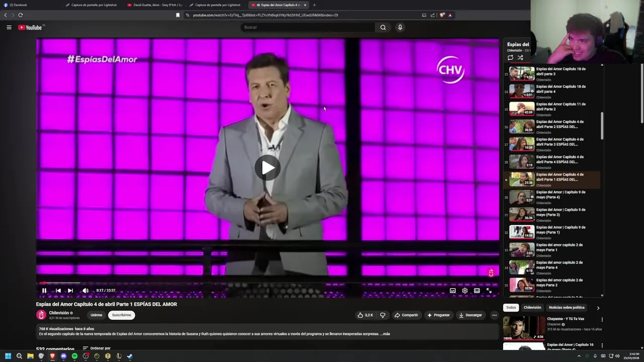This screenshot has width=644, height=362.
Task: Play 'Capítulo 4 de abril Parte 4'
Action: coord(552,162)
